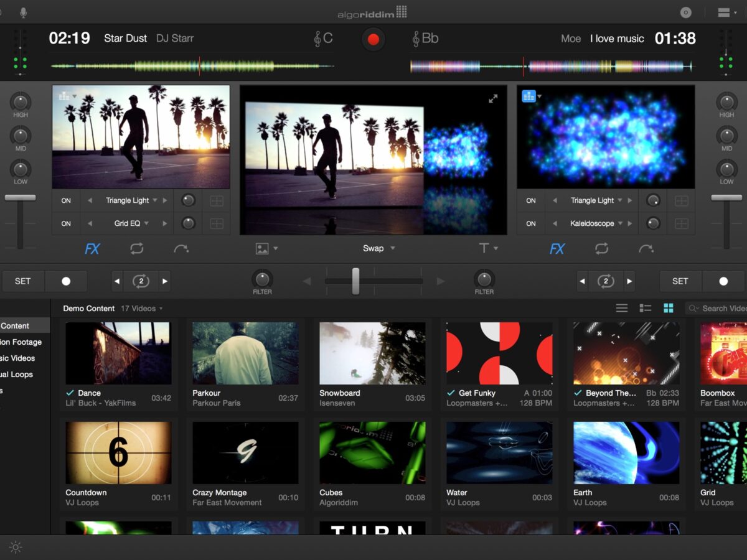Click the brightness icon at bottom left
This screenshot has width=747, height=560.
(x=16, y=548)
